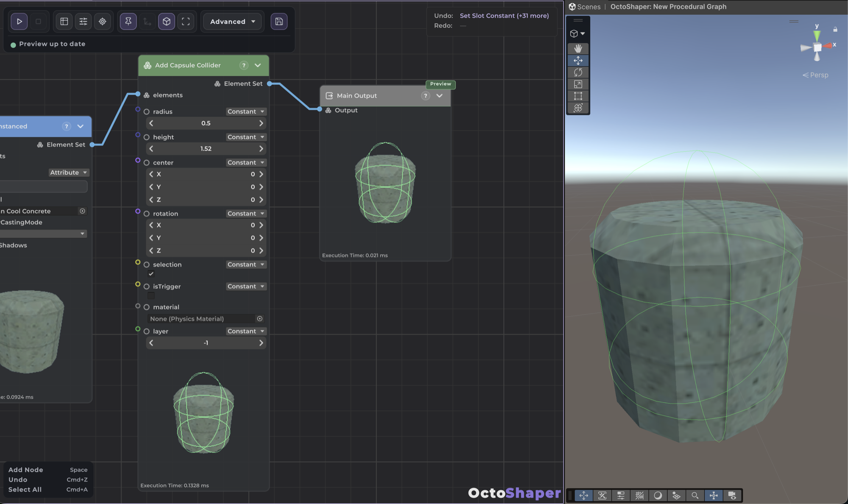Open the center Constant dropdown
Image resolution: width=848 pixels, height=504 pixels.
(x=246, y=162)
